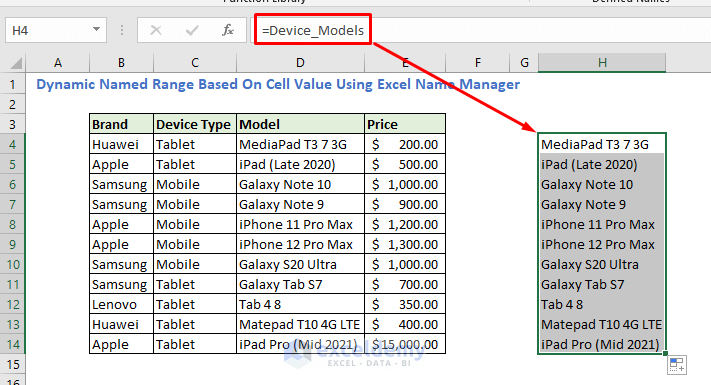Select column B header
Screen dimensions: 711x385
point(122,63)
